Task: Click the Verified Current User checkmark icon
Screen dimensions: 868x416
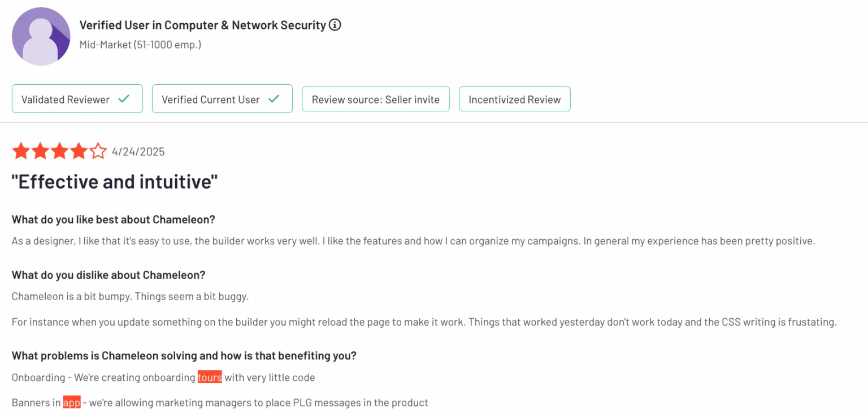Action: tap(274, 99)
